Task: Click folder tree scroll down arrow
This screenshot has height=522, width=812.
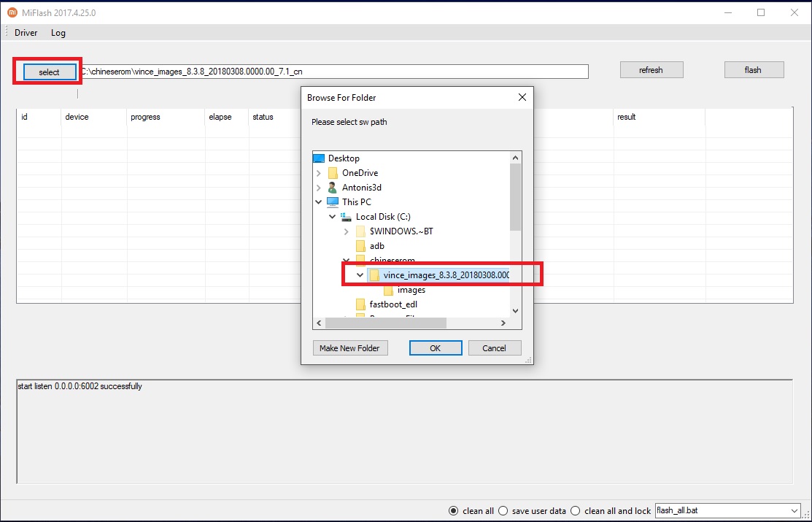Action: pyautogui.click(x=515, y=311)
